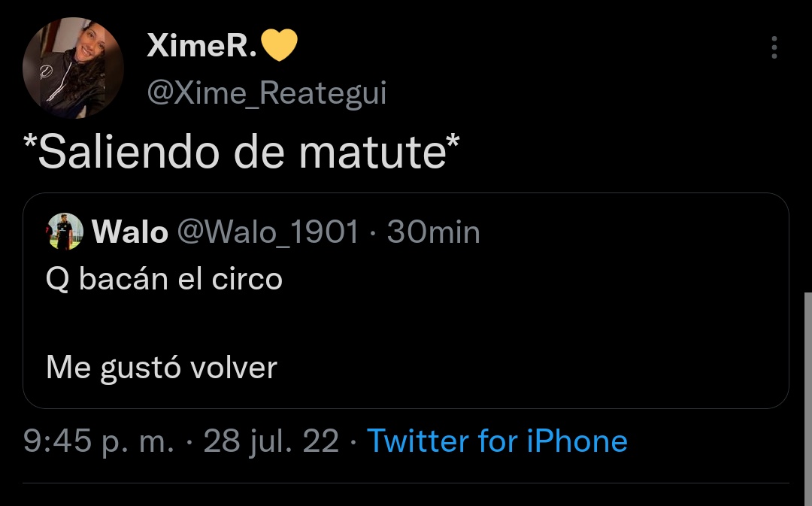Click XimeR's profile picture

point(73,64)
